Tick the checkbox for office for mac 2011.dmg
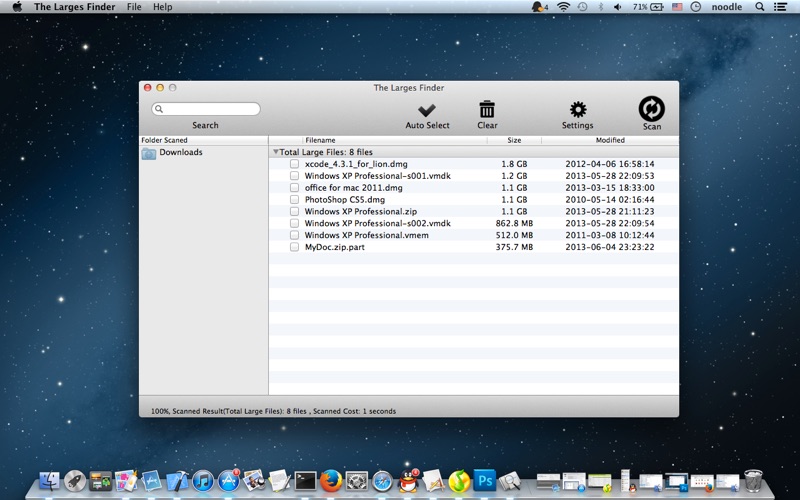800x500 pixels. click(294, 188)
